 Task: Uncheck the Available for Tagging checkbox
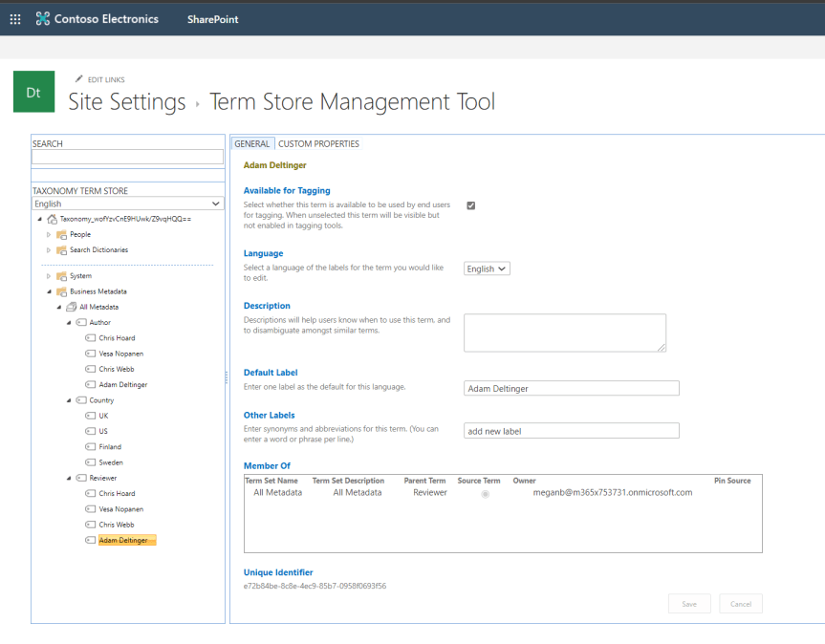click(x=470, y=204)
